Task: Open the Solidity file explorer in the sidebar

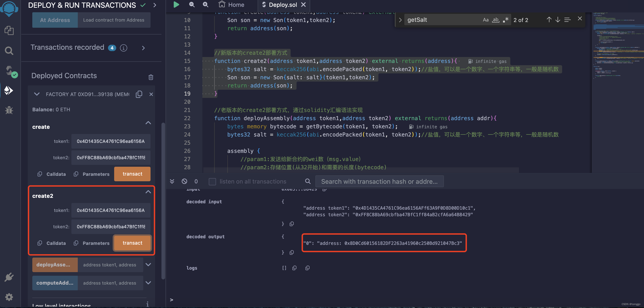Action: pos(9,30)
